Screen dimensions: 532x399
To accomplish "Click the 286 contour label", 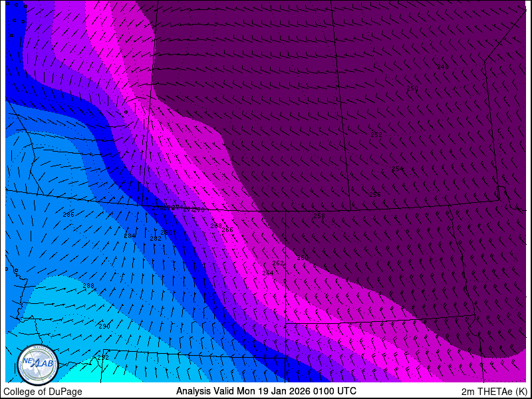I will pos(68,214).
